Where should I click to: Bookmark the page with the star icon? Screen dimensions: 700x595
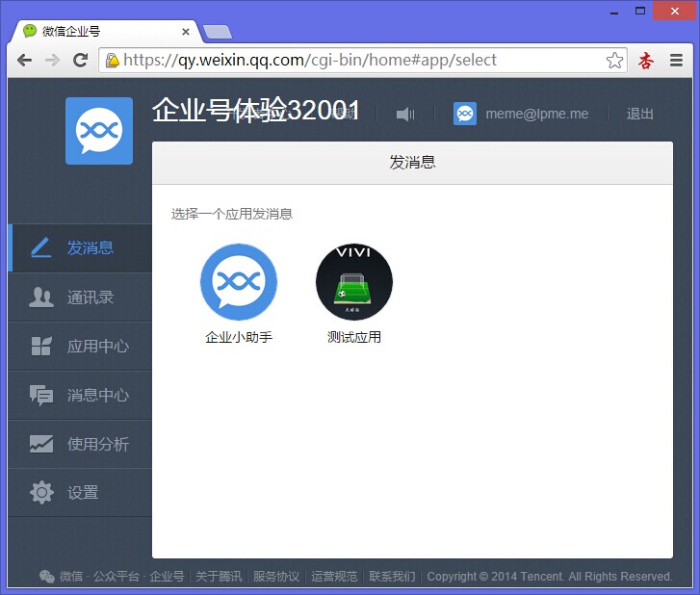pos(614,60)
